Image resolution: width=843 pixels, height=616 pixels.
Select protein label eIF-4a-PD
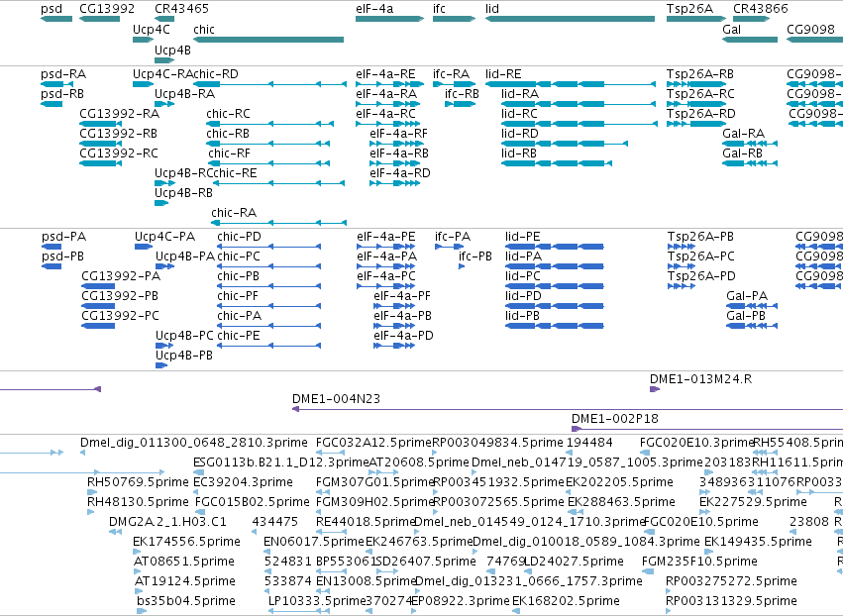[x=404, y=336]
